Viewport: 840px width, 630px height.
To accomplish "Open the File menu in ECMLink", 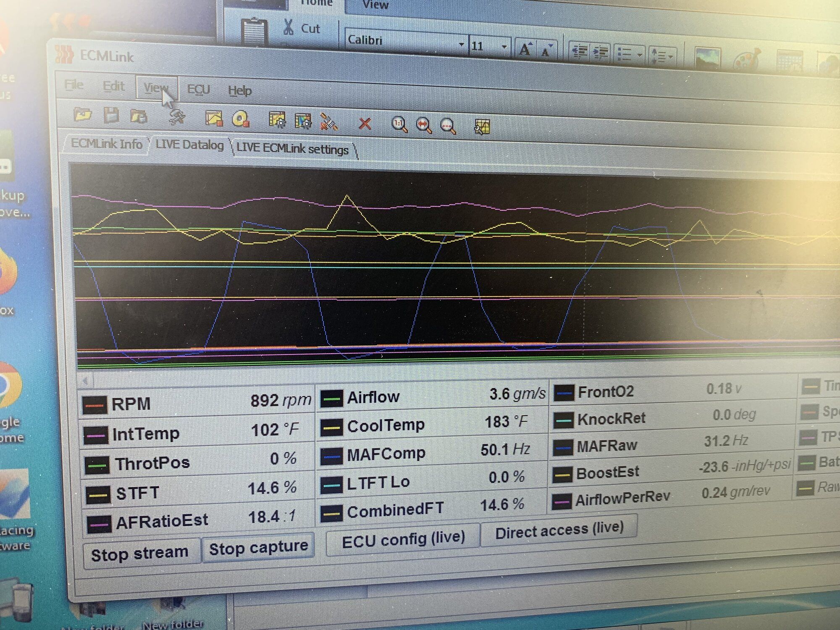I will pos(74,85).
